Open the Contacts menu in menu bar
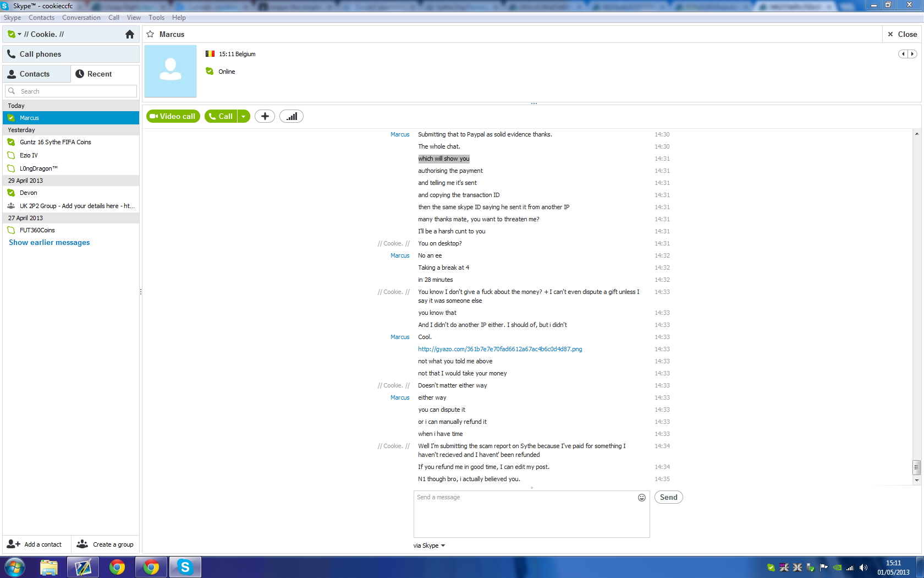The height and width of the screenshot is (578, 924). click(42, 18)
